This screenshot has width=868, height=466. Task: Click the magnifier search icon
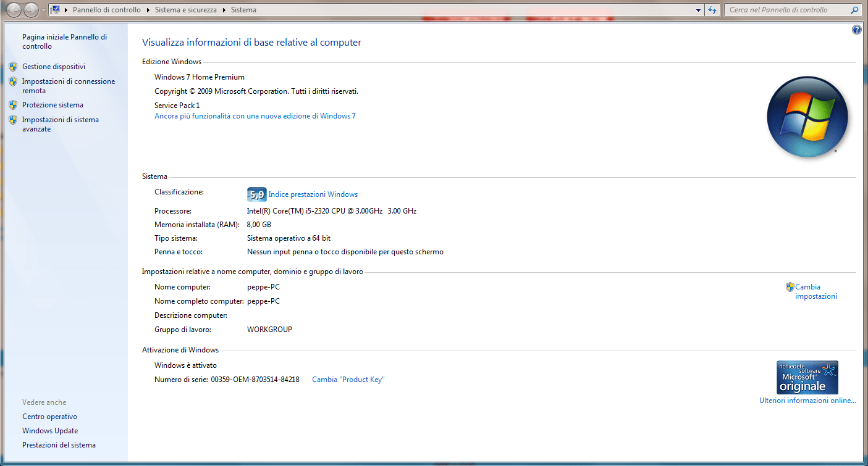855,10
